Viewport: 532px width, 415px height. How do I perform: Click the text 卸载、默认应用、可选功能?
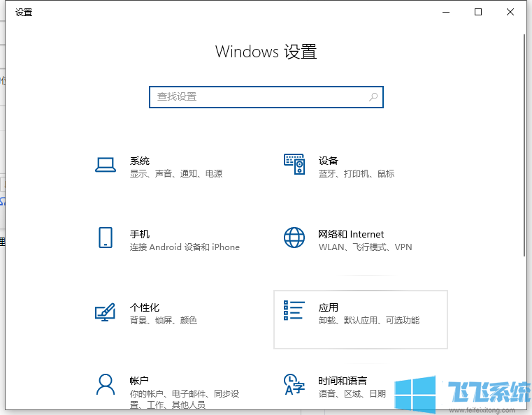point(369,320)
